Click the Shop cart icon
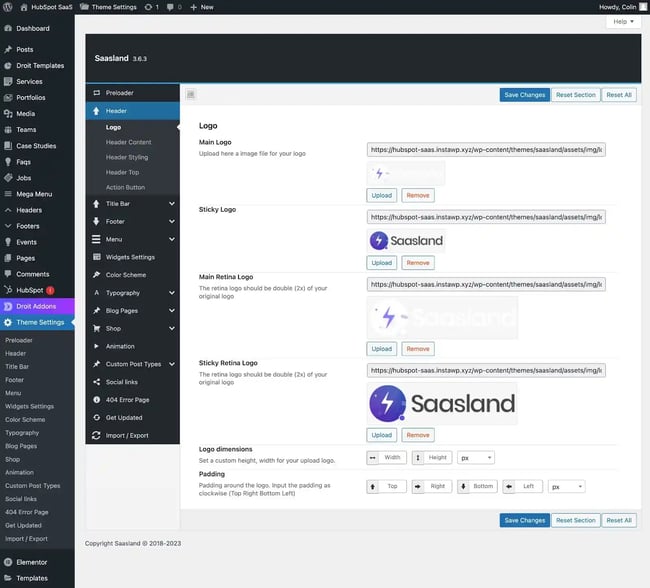 (x=97, y=328)
